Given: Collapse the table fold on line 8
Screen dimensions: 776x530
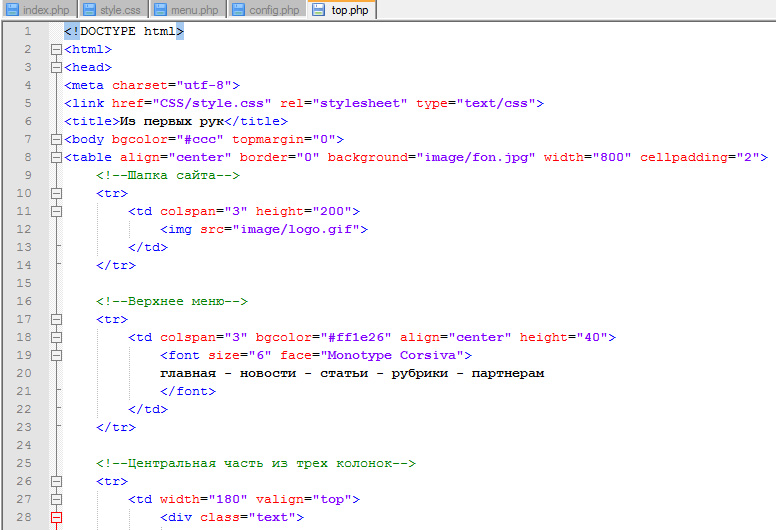Looking at the screenshot, I should coord(56,157).
